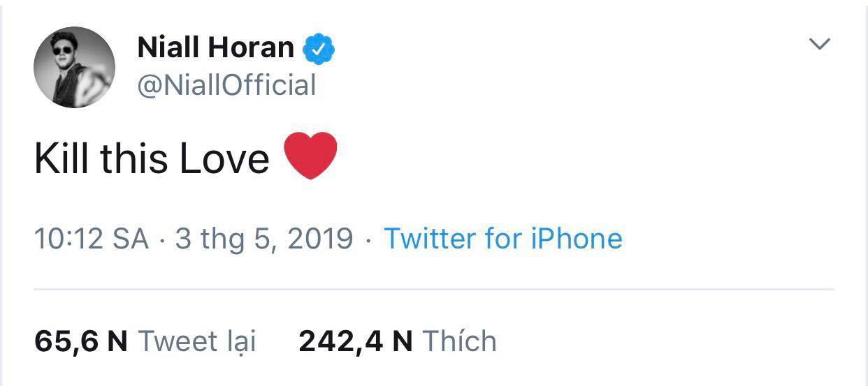Click the "3 thg 5, 2019" date
This screenshot has height=386, width=868.
click(264, 239)
